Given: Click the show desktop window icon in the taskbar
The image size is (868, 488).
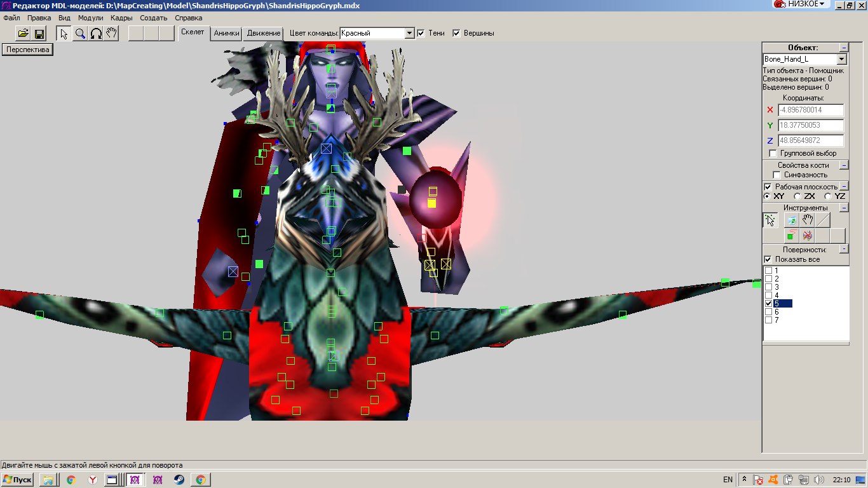Looking at the screenshot, I should tap(112, 480).
